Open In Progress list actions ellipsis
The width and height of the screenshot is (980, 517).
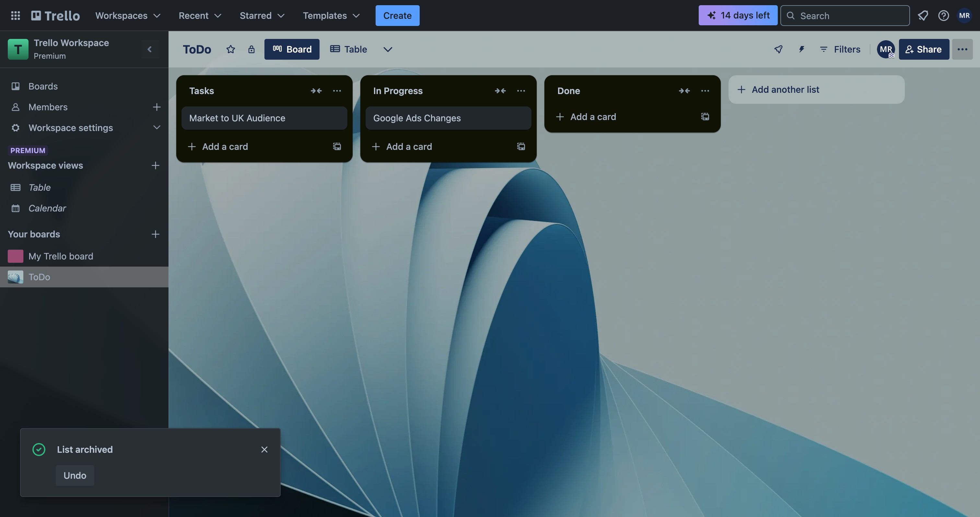[521, 90]
